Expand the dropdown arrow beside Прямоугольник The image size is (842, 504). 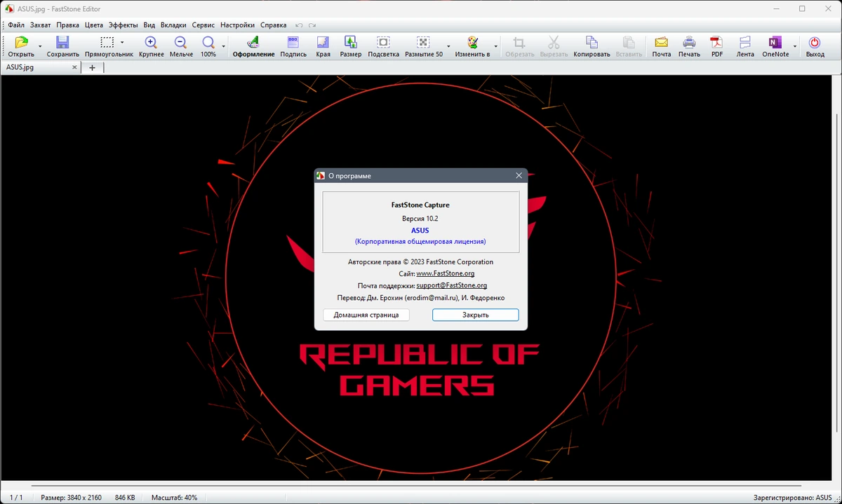click(x=122, y=42)
